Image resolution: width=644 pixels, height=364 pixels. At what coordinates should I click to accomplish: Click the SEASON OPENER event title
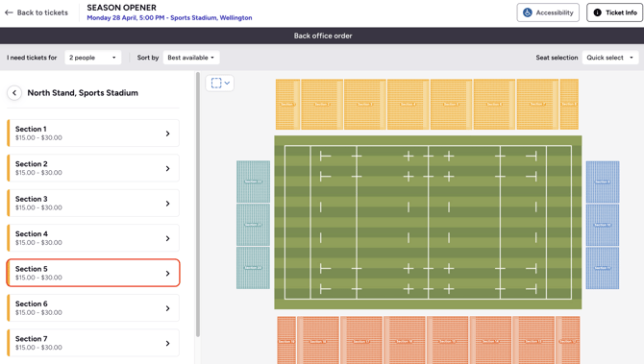coord(121,8)
